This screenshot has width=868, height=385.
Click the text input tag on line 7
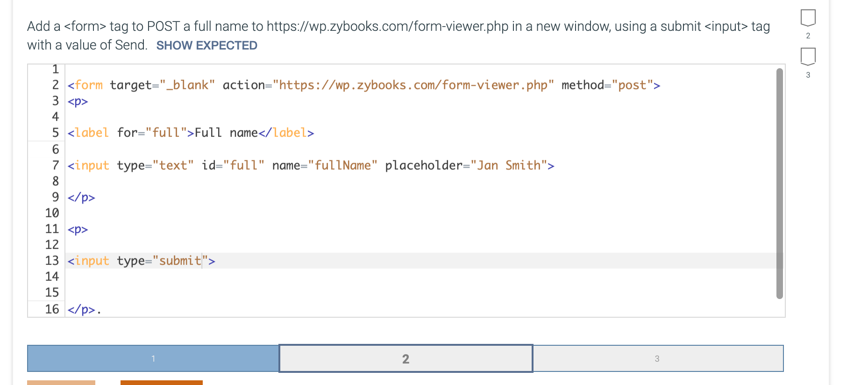311,165
